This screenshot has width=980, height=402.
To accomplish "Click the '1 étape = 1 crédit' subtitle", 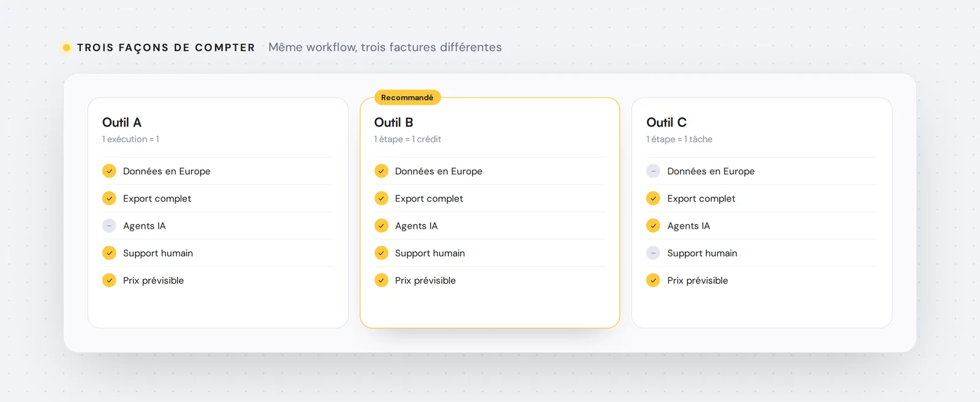I will [408, 139].
